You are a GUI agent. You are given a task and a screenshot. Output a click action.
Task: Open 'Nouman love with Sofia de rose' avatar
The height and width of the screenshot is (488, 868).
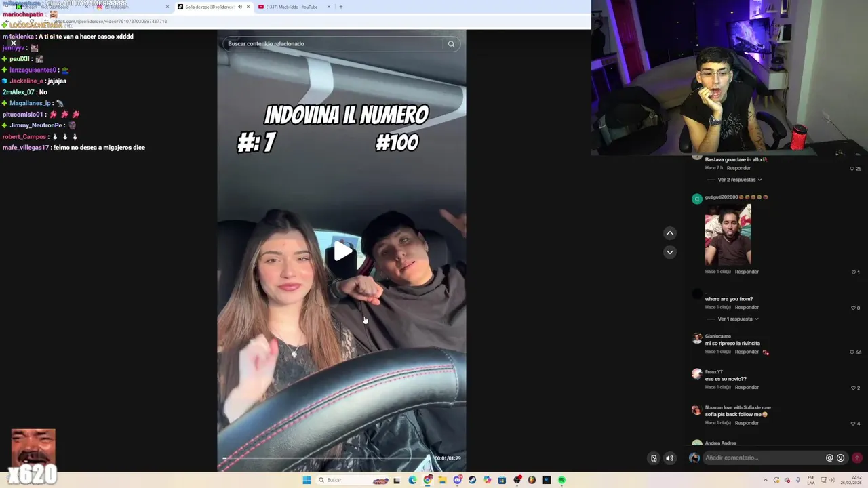tap(696, 410)
